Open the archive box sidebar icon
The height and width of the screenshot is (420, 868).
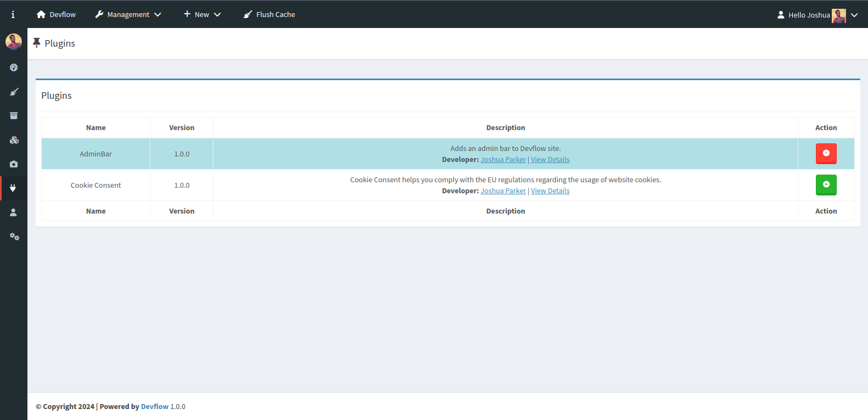14,116
